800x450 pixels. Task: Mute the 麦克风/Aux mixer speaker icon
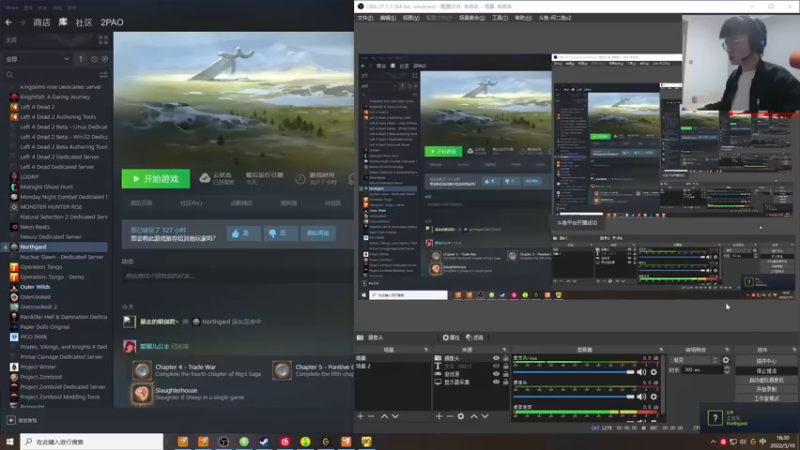[641, 372]
